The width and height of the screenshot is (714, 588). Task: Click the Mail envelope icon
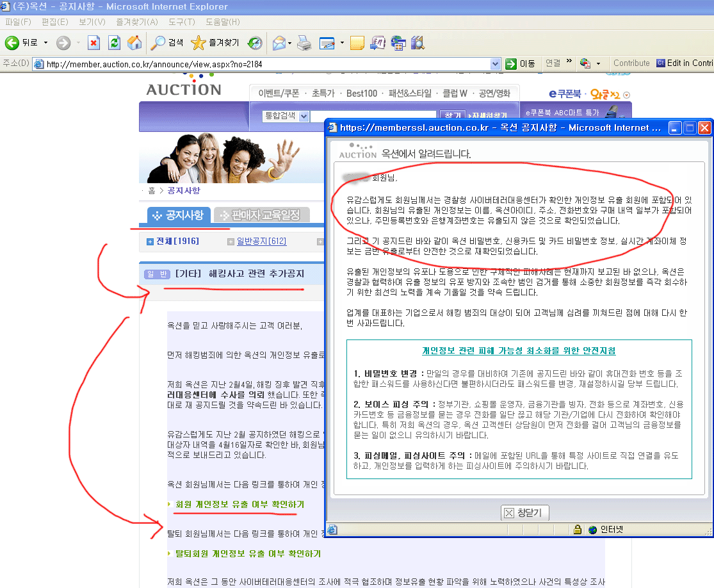pos(279,43)
